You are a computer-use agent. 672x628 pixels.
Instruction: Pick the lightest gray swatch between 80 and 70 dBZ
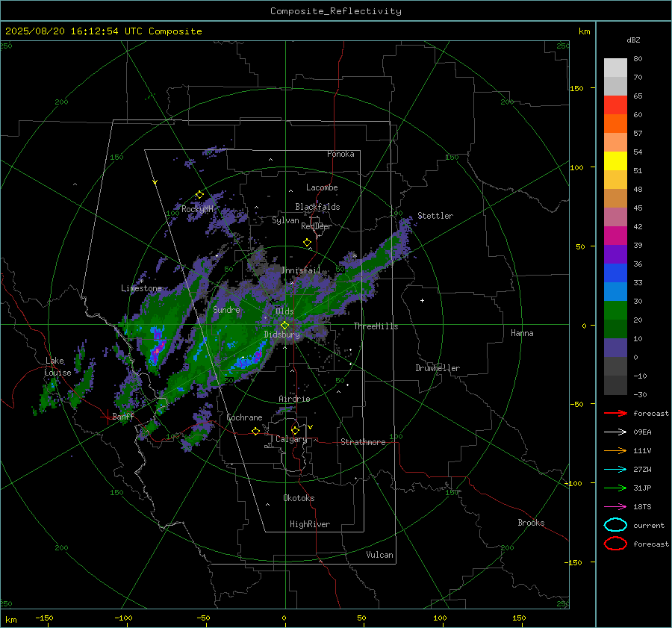[x=615, y=68]
